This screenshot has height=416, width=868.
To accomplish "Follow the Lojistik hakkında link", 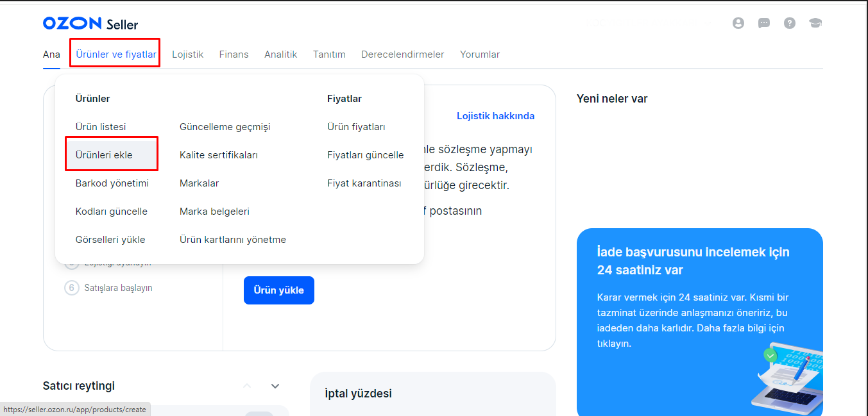I will [496, 116].
